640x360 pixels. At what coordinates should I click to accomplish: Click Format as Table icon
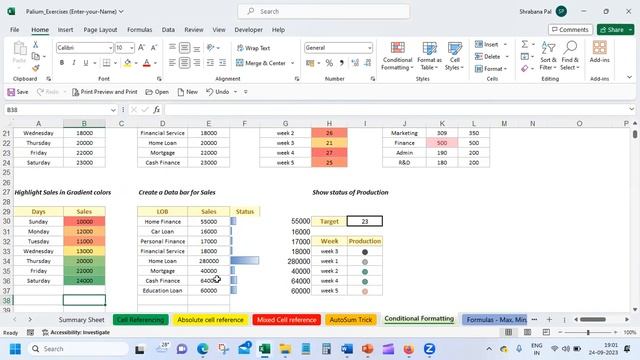click(429, 56)
